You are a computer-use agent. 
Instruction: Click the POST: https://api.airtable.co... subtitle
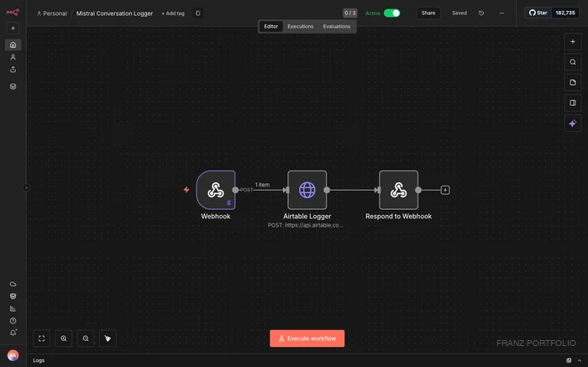[x=305, y=225]
